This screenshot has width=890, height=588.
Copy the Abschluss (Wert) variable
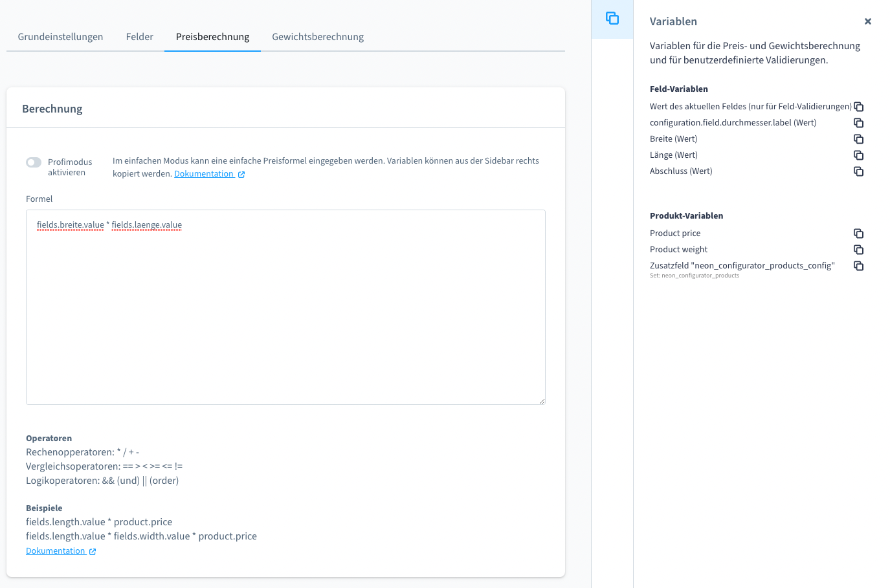coord(858,171)
